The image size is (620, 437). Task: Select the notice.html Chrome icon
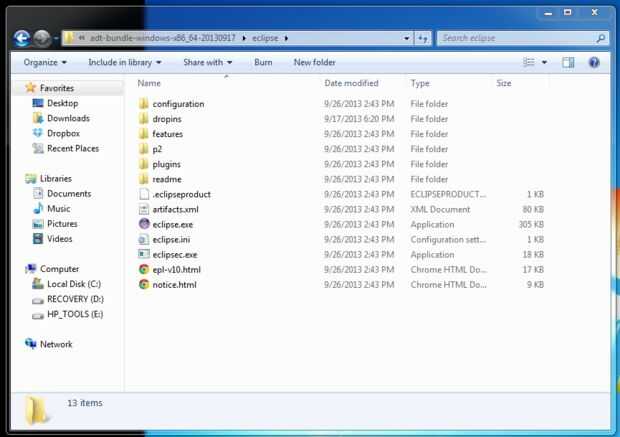pyautogui.click(x=144, y=284)
